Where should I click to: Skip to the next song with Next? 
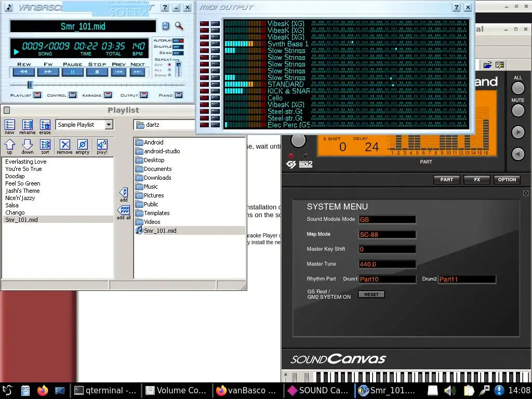tap(137, 72)
